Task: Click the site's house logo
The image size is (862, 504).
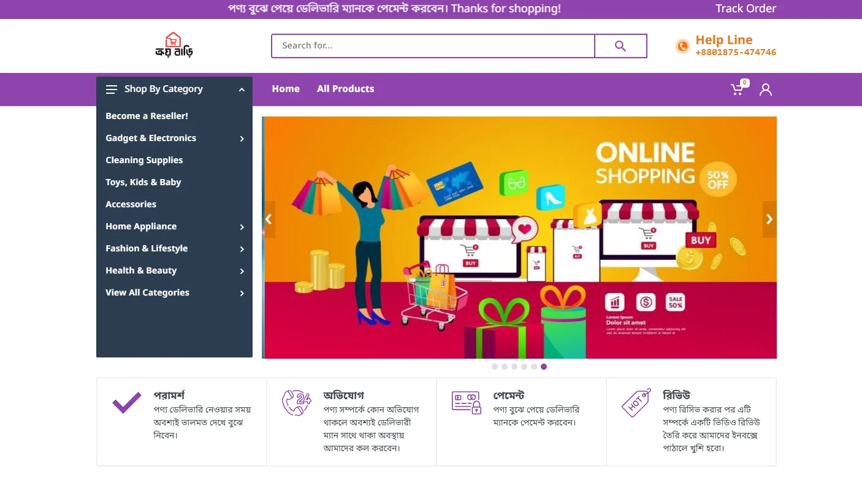Action: (x=174, y=45)
